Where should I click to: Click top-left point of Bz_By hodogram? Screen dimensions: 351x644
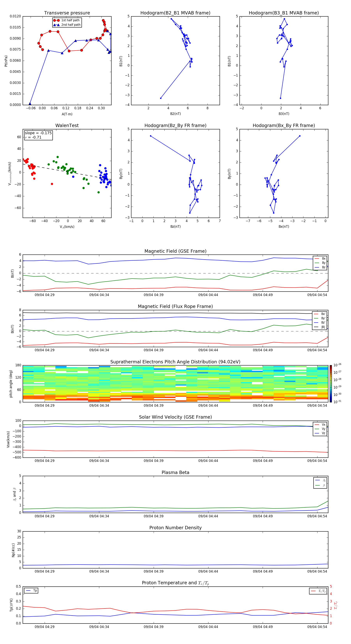151,136
